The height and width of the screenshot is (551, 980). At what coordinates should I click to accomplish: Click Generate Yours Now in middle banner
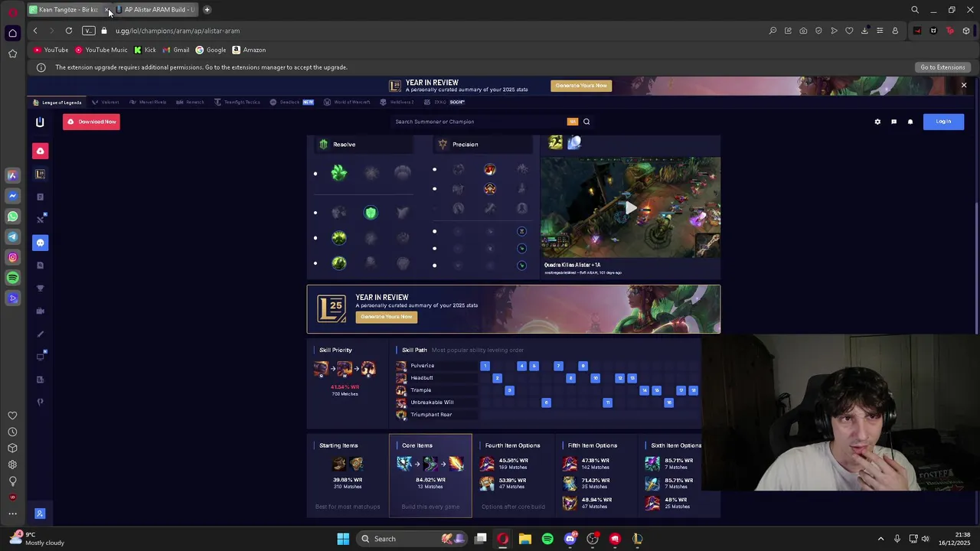[387, 317]
